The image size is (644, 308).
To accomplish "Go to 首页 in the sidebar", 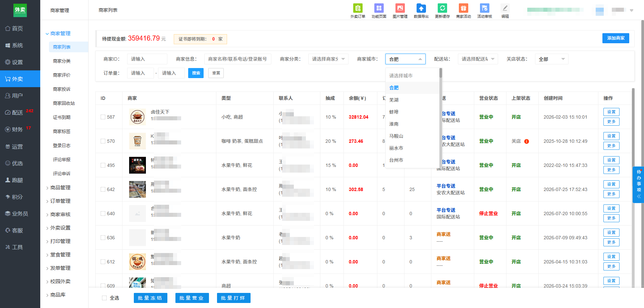I will point(20,28).
